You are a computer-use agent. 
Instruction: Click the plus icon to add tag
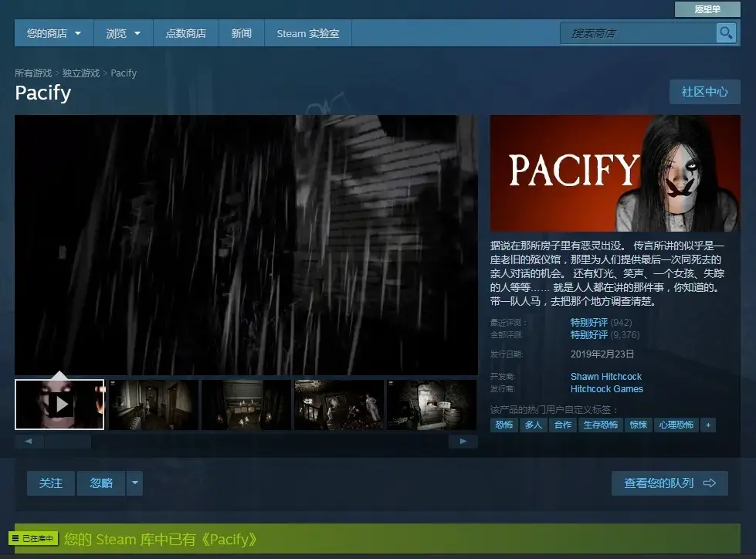coord(708,425)
